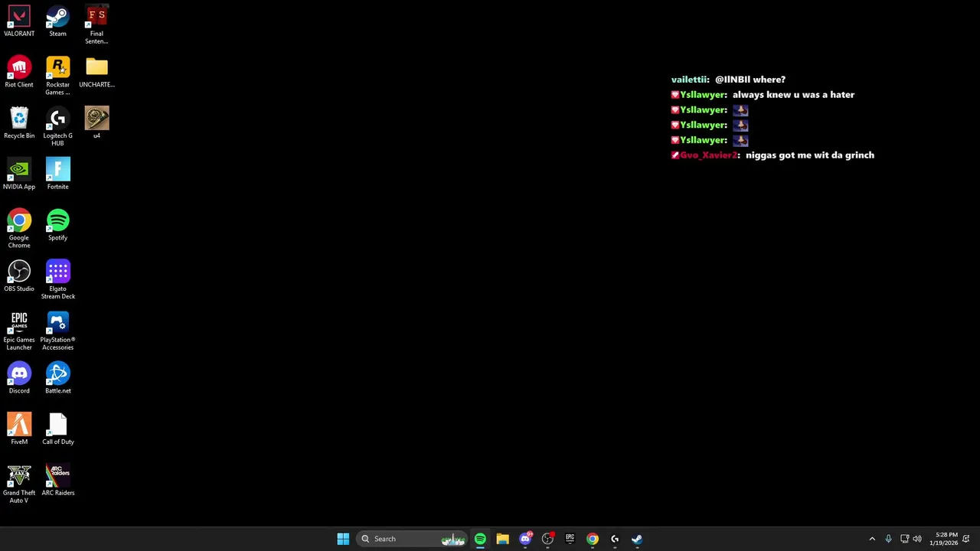Select the UNCHARTED folder on desktop
The image size is (980, 551).
[96, 73]
